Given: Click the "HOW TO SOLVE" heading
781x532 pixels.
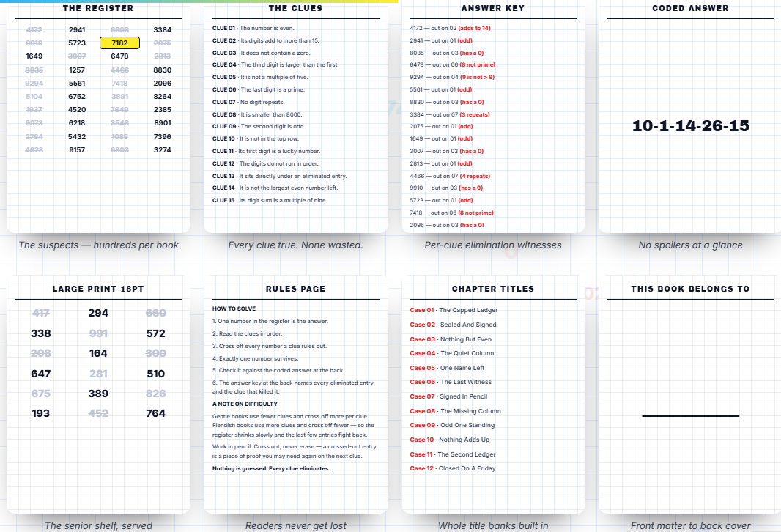Looking at the screenshot, I should click(234, 309).
